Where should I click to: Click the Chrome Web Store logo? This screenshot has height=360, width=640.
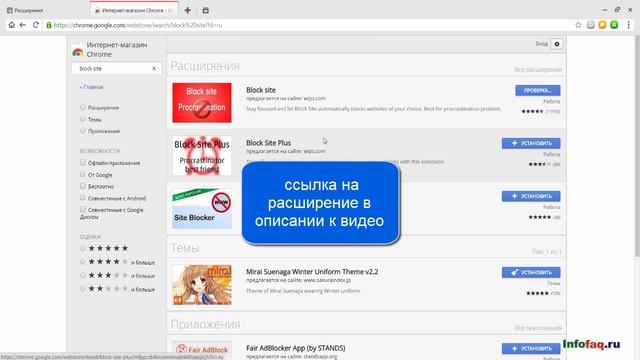(x=78, y=51)
